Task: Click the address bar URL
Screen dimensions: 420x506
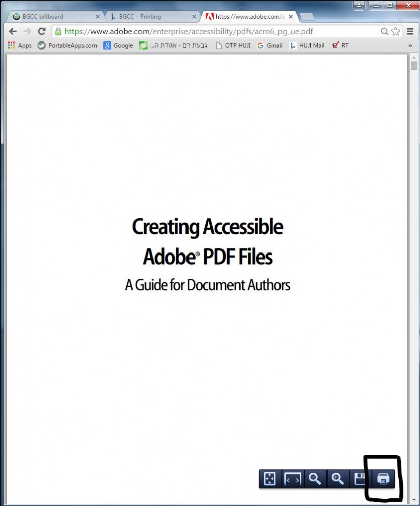Action: click(189, 31)
